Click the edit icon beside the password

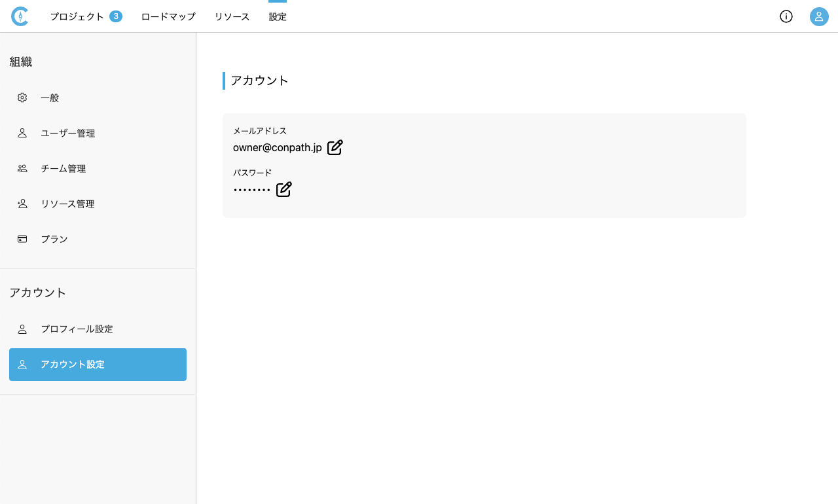pos(284,190)
